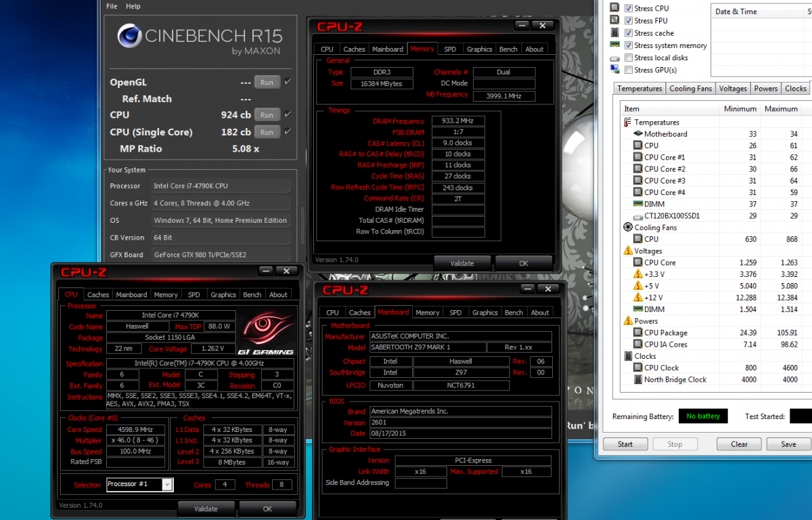Click the lightning icon beside +3.3 V

(637, 274)
